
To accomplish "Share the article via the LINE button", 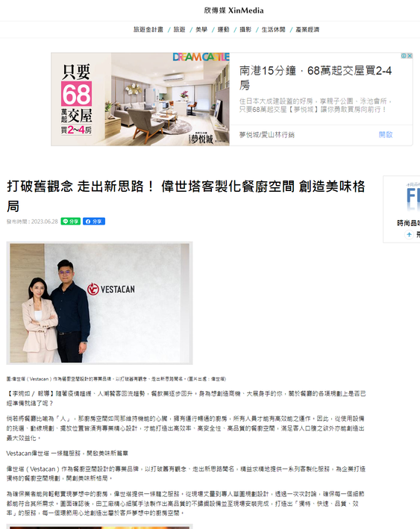I will [x=71, y=222].
